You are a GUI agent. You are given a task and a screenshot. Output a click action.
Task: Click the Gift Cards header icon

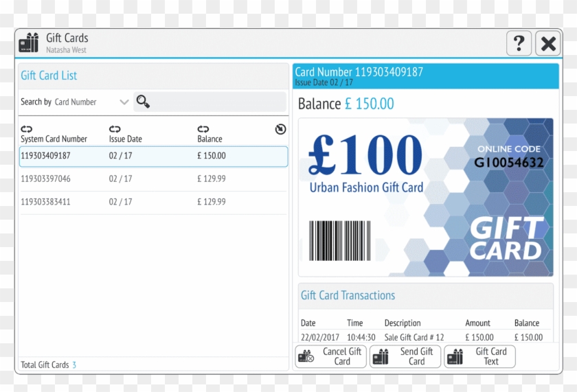point(29,43)
